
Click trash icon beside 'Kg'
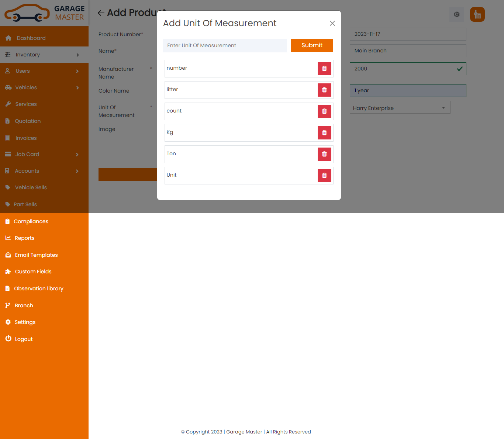(324, 133)
